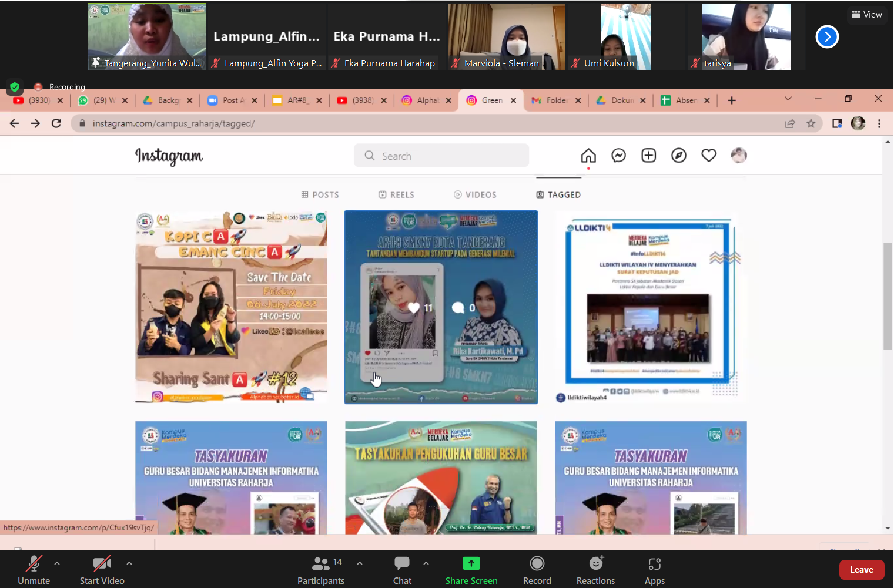Switch to the VIDEOS tab

[476, 195]
